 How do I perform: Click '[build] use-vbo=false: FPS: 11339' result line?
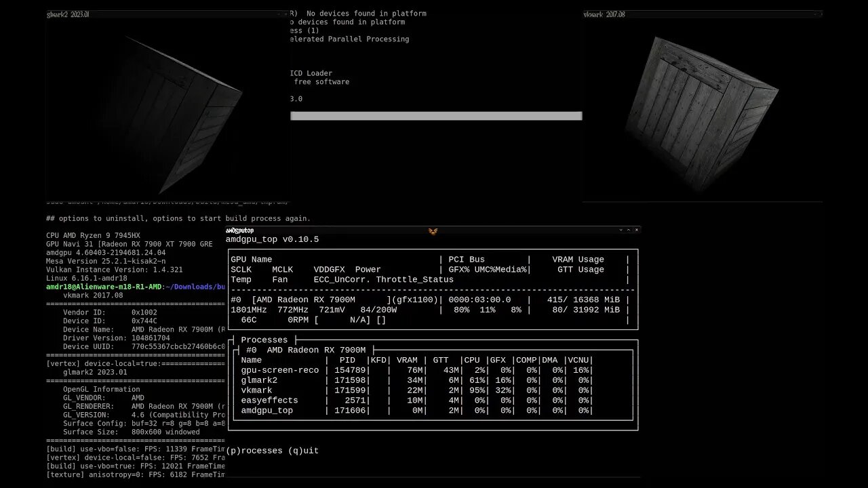click(136, 449)
